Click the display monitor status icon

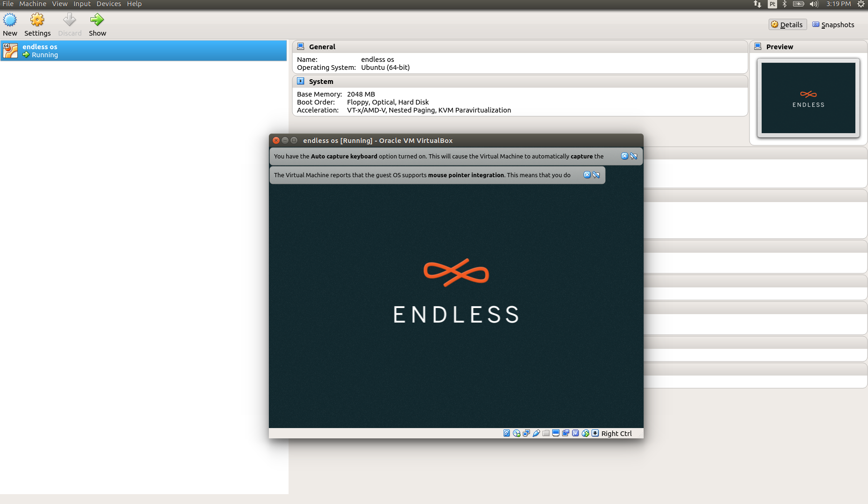coord(556,433)
